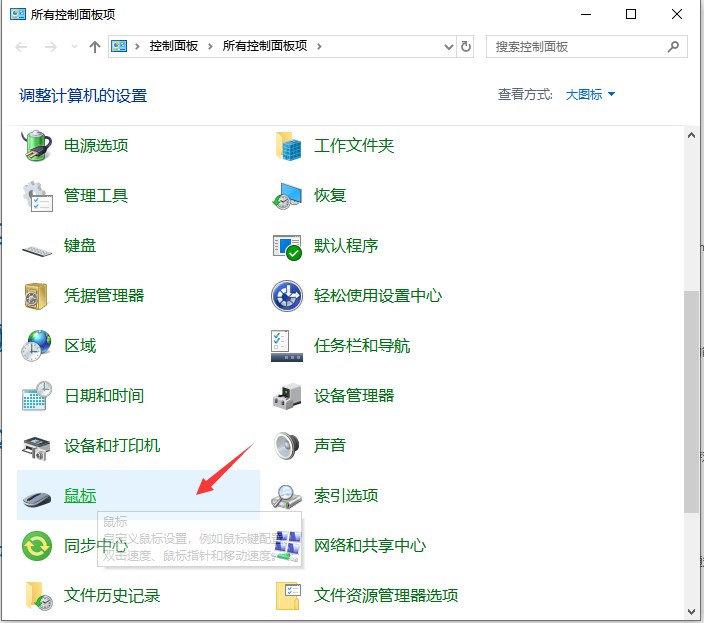The image size is (704, 623).
Task: Click the Device Manager (设备管理器) icon
Action: pyautogui.click(x=287, y=396)
